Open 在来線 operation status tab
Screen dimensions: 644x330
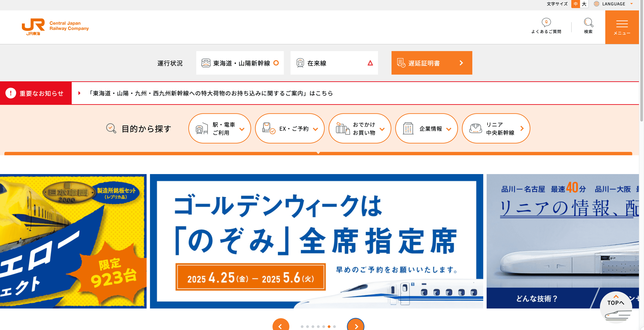coord(334,63)
